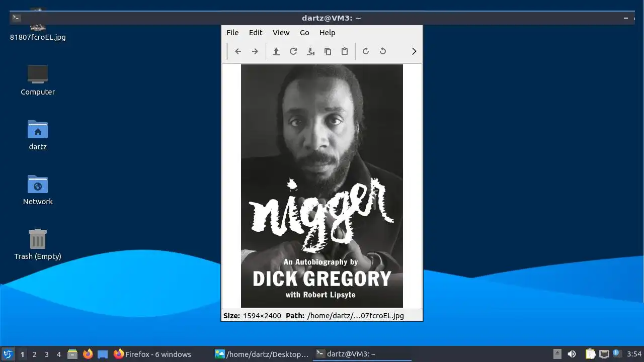Screen dimensions: 644x362
Task: Switch to workspace 2
Action: [x=34, y=354]
